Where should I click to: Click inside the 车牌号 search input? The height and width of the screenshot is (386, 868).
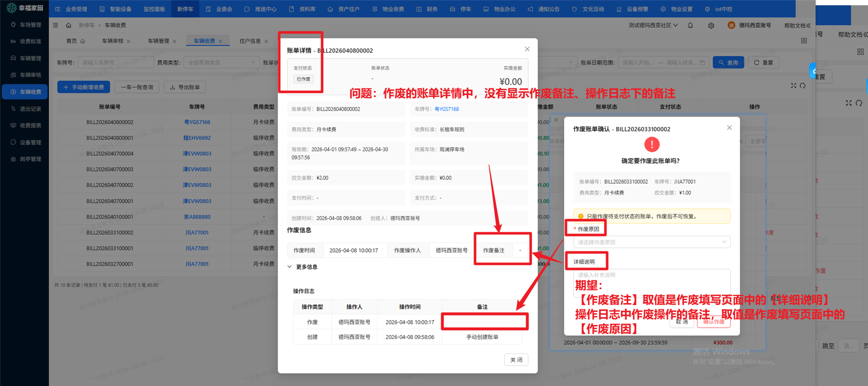coord(116,63)
